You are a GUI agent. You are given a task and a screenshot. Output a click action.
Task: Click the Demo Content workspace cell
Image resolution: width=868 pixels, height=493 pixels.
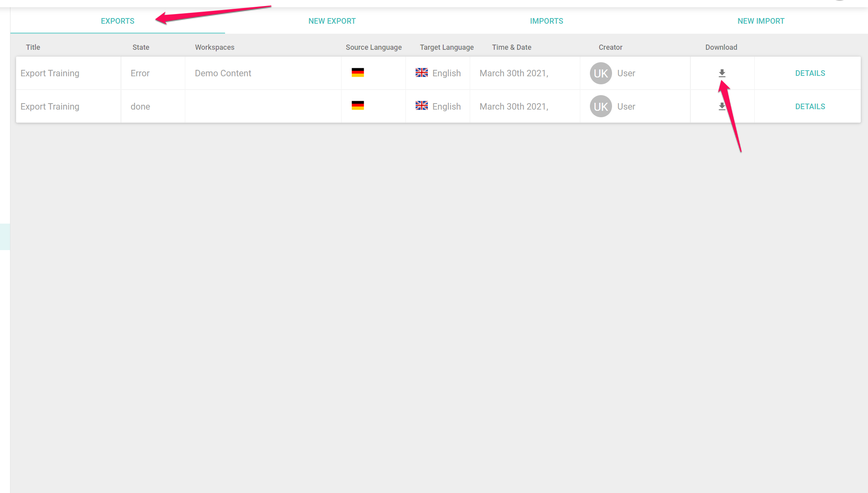[x=223, y=73]
